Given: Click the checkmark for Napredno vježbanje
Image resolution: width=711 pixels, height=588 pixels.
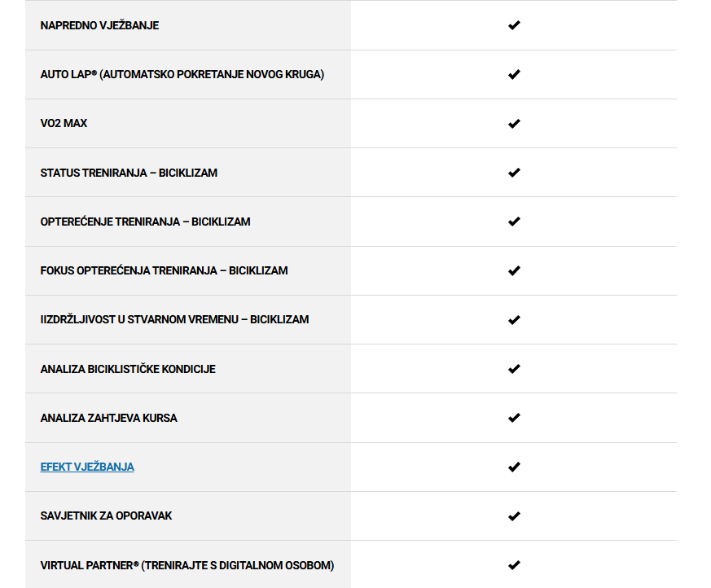Looking at the screenshot, I should (514, 25).
